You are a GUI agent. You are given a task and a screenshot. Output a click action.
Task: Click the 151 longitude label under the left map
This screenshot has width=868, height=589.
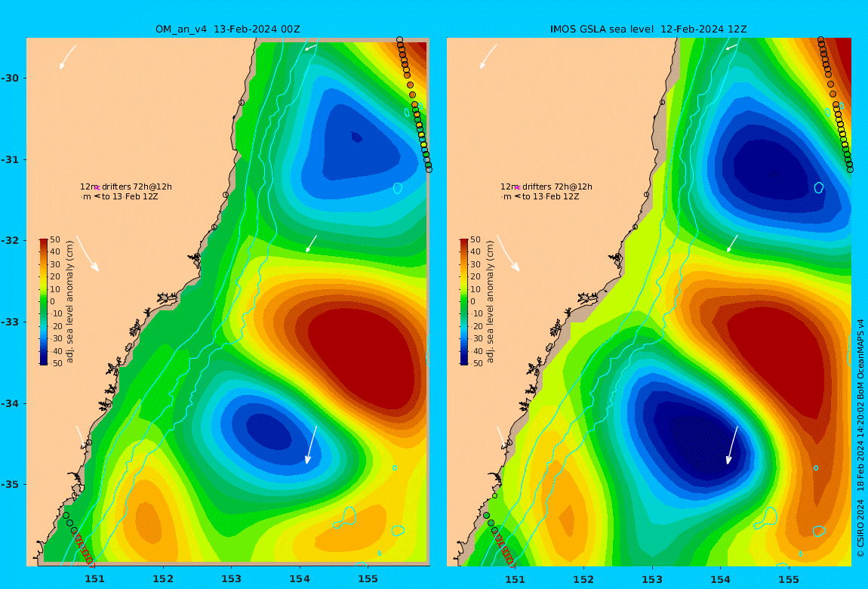tap(94, 579)
